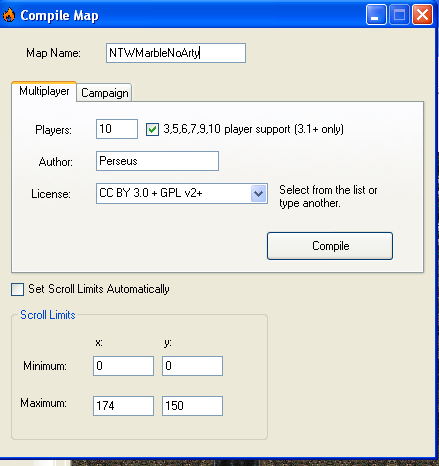439x466 pixels.
Task: Click the Minimum x scroll limit field
Action: 123,366
